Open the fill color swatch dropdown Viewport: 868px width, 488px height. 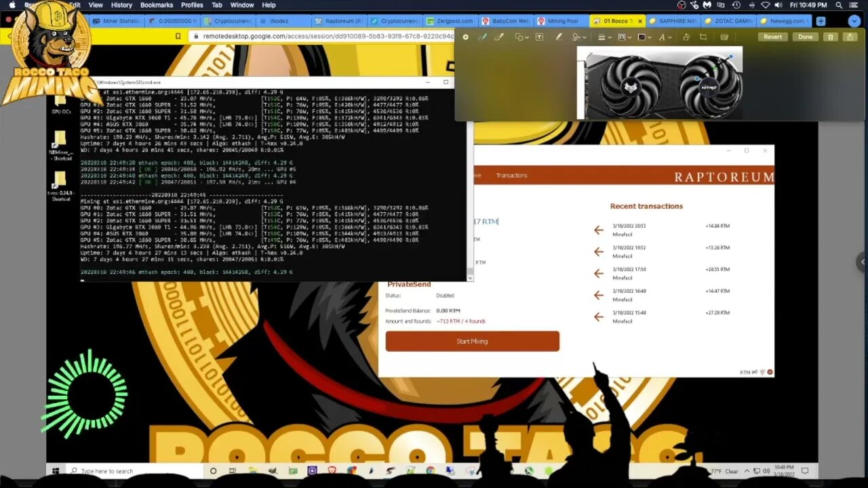pyautogui.click(x=643, y=37)
